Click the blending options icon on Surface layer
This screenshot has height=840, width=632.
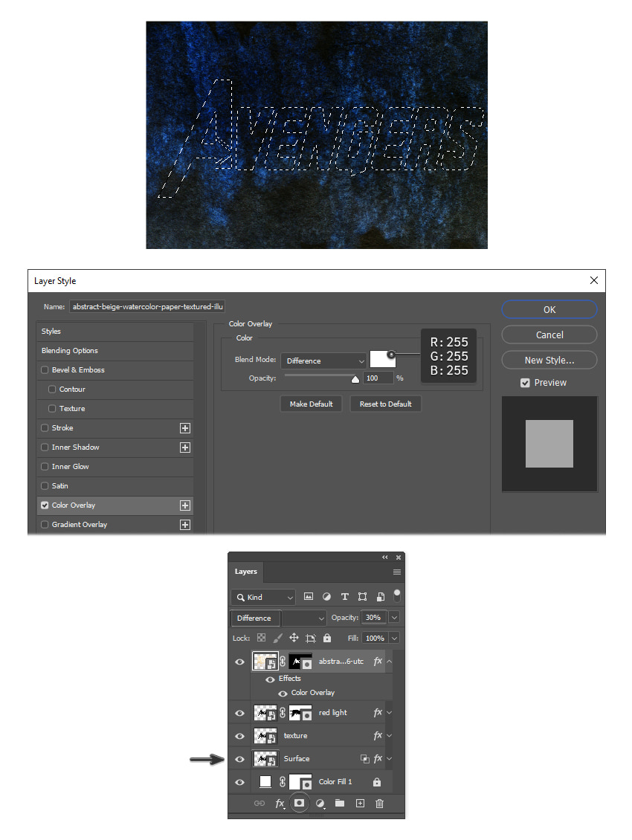tap(364, 758)
